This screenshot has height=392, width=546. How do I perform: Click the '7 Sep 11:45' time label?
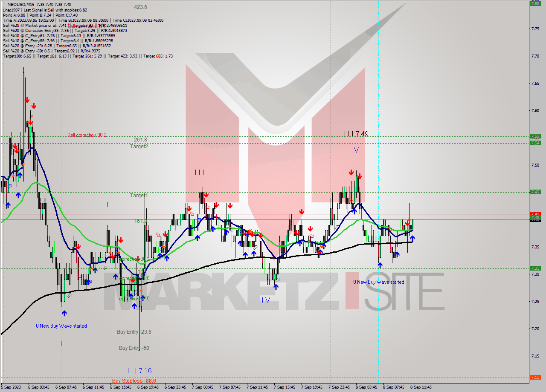point(257,387)
